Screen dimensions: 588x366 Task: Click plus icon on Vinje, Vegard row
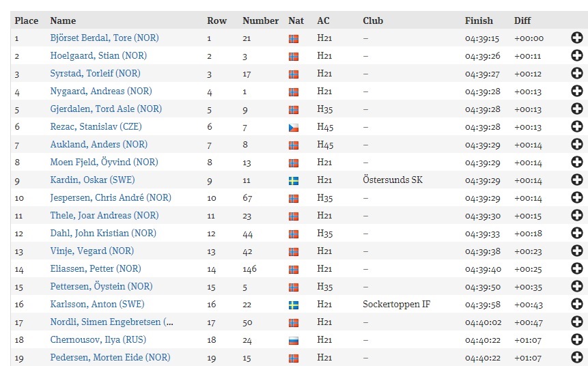pyautogui.click(x=577, y=251)
